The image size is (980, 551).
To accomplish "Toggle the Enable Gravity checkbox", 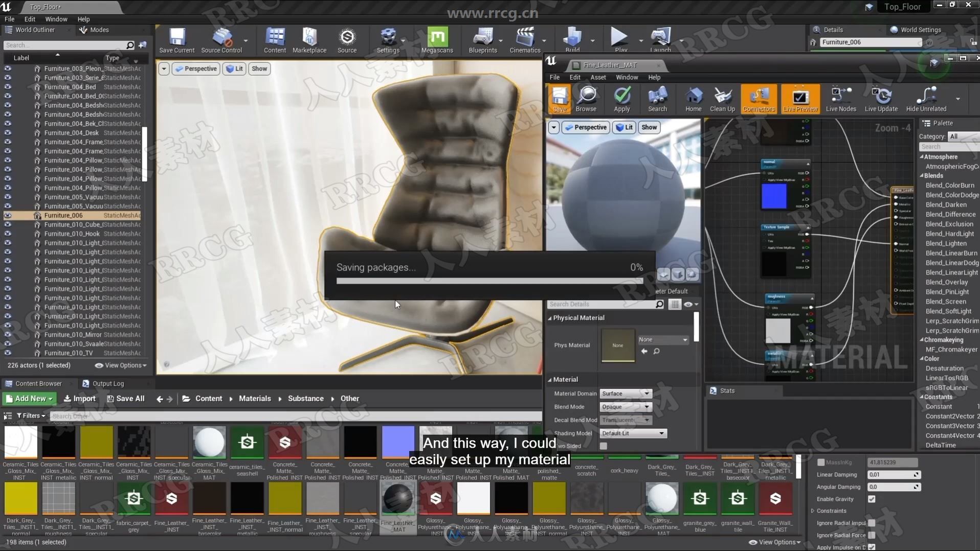I will [x=872, y=499].
